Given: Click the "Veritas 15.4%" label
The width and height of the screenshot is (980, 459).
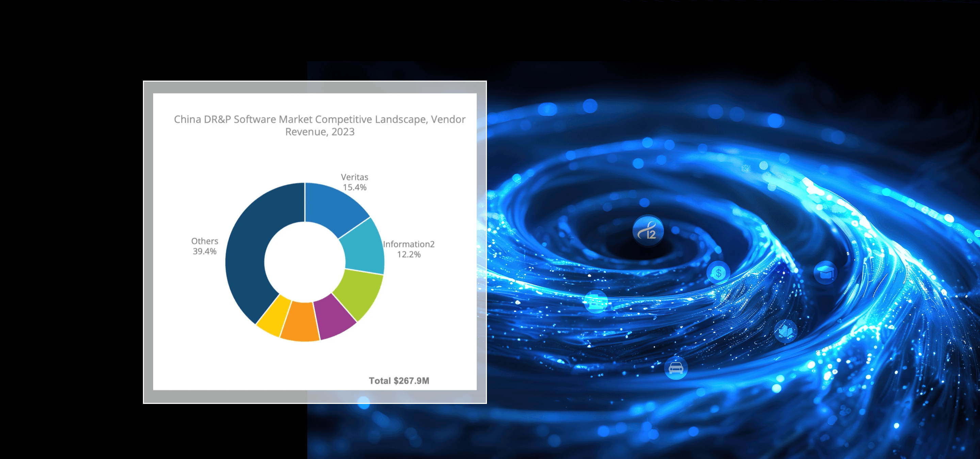Looking at the screenshot, I should point(355,182).
